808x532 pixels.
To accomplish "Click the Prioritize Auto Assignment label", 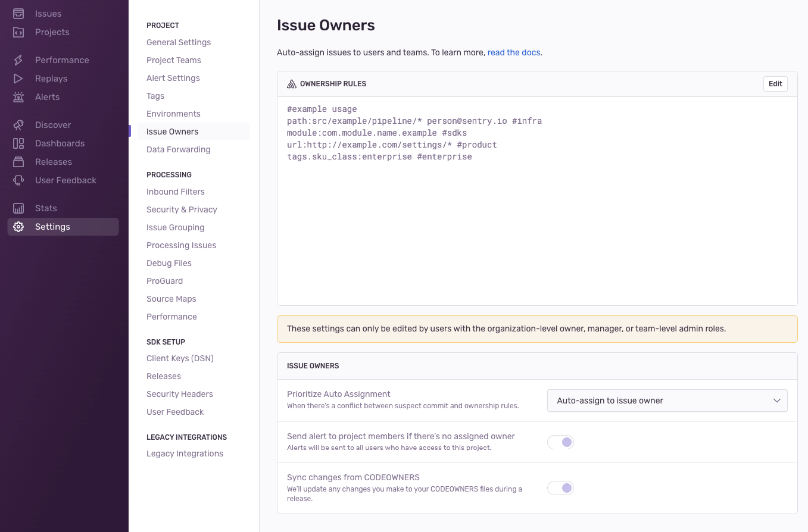I will click(x=339, y=394).
